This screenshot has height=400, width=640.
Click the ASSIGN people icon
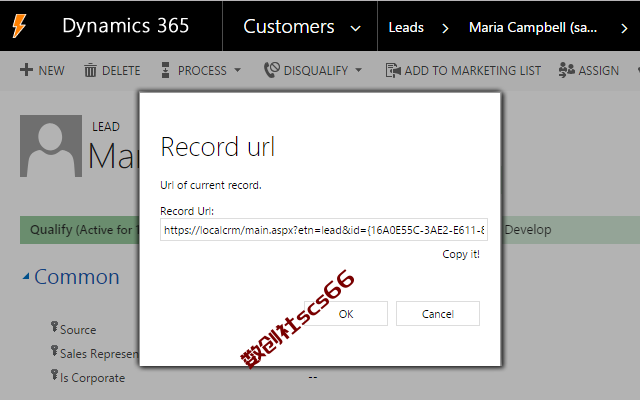[x=566, y=70]
